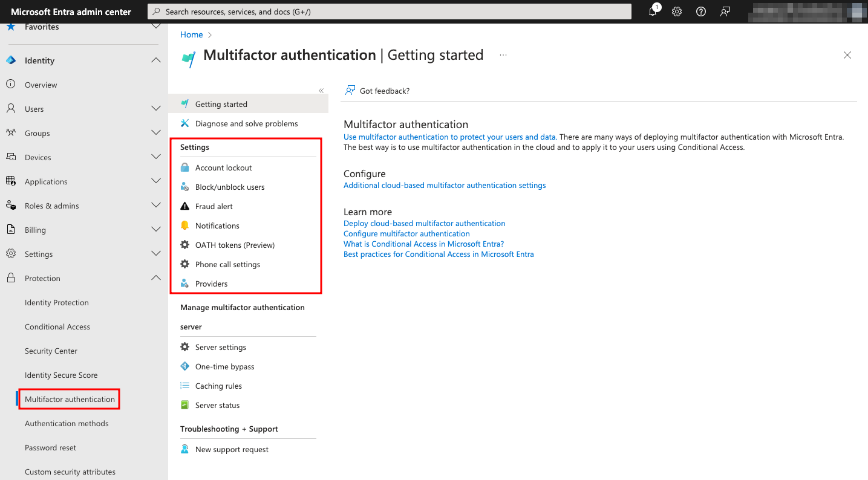Click the Home breadcrumb link

pyautogui.click(x=191, y=34)
